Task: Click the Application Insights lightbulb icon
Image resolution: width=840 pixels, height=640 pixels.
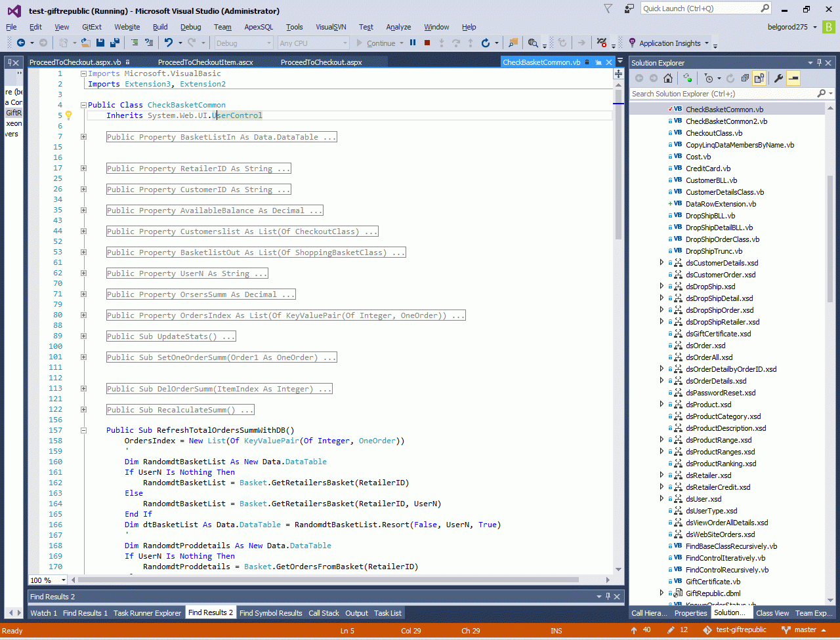Action: coord(633,43)
